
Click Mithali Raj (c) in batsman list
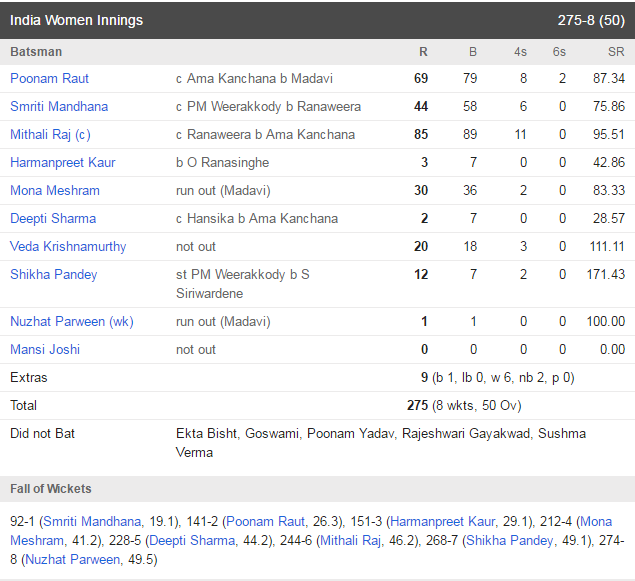click(x=50, y=134)
